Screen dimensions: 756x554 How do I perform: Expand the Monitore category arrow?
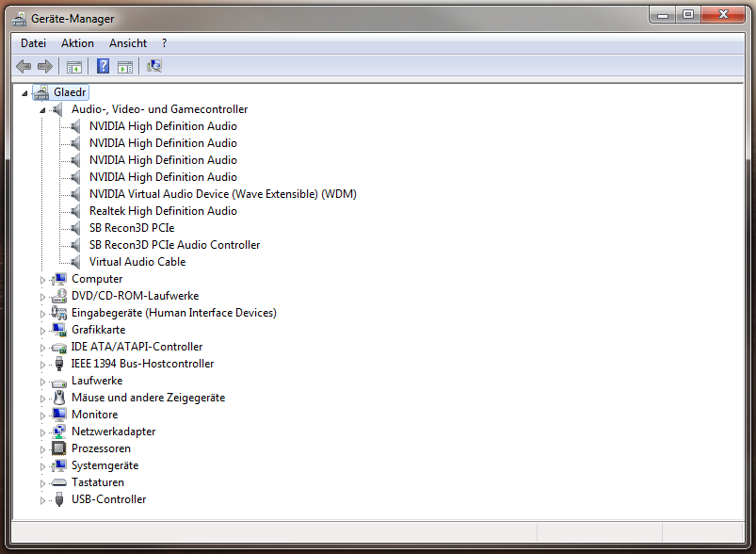[x=42, y=415]
